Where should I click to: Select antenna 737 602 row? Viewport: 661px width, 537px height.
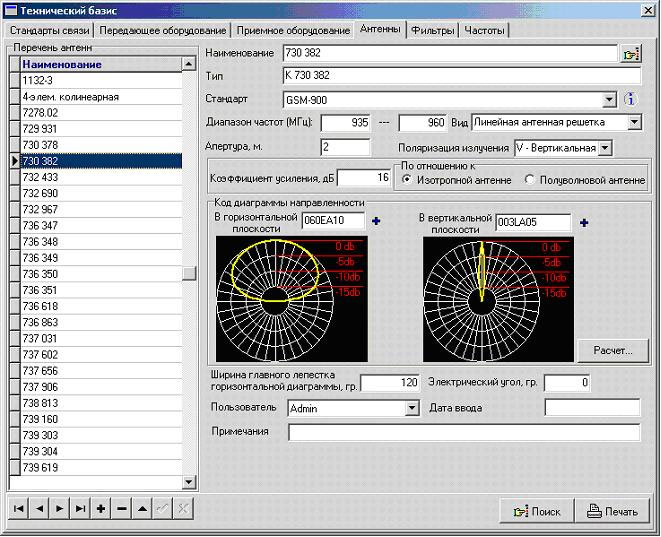click(x=101, y=354)
